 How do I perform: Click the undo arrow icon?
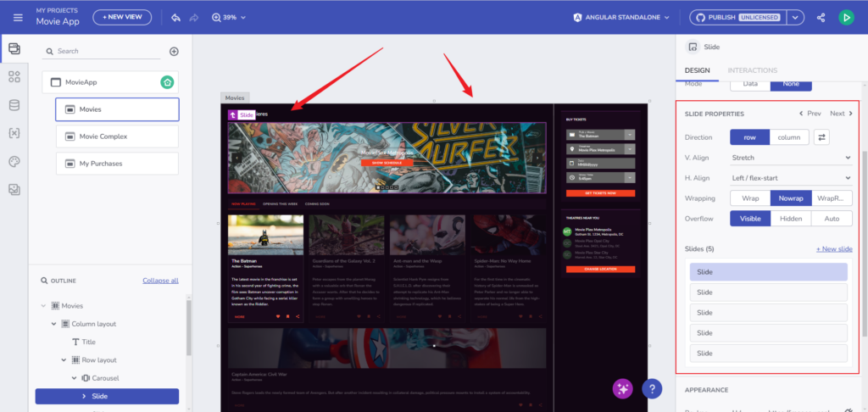175,17
